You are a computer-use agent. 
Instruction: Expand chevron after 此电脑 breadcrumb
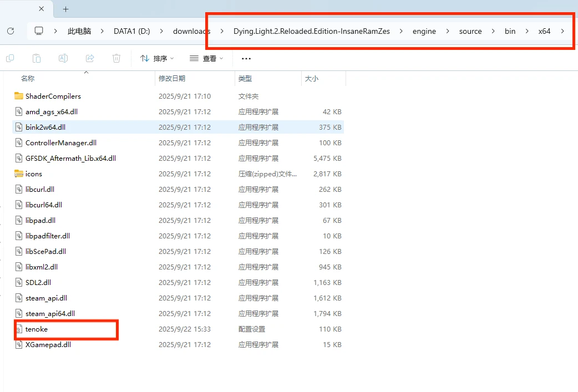coord(102,31)
